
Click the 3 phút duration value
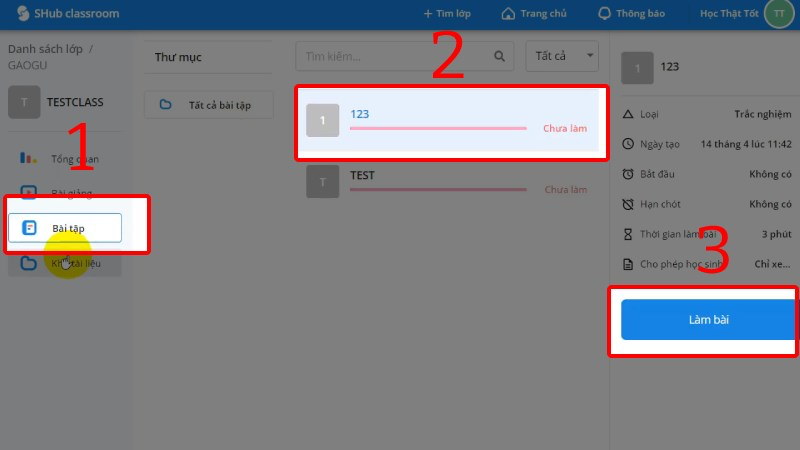(x=777, y=234)
